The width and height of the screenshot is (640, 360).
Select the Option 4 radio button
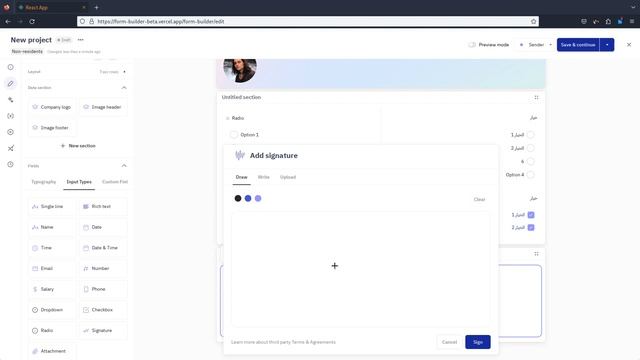click(x=530, y=175)
